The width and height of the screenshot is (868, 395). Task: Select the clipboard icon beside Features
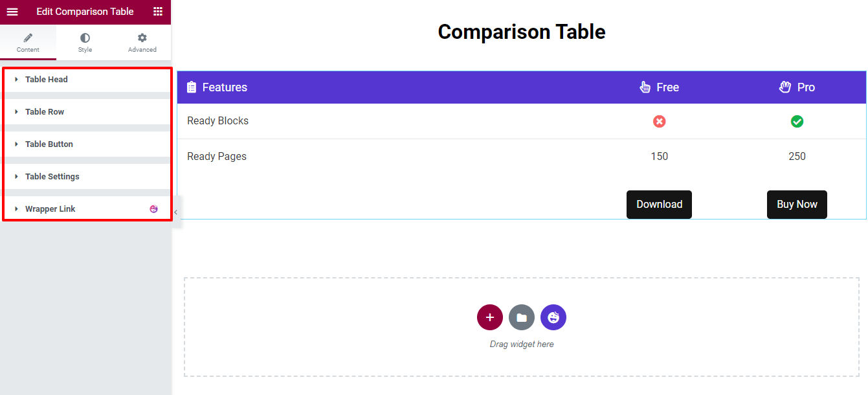coord(192,87)
